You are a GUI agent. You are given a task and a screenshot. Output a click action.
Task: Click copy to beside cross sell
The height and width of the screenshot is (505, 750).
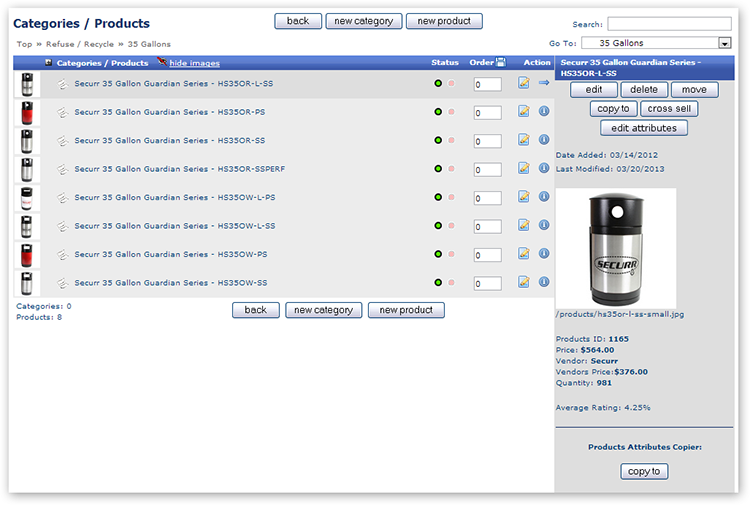click(613, 109)
